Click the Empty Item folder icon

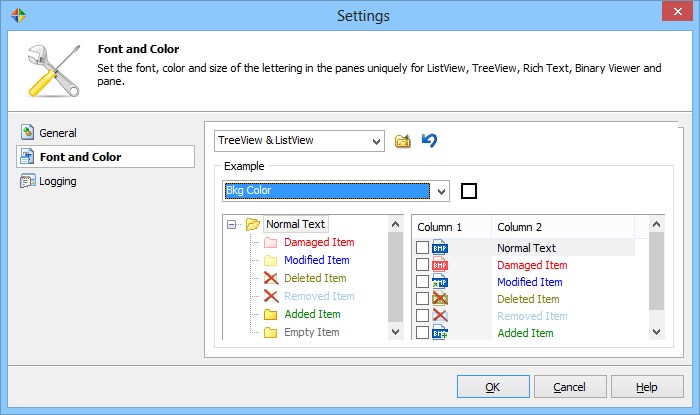[270, 332]
